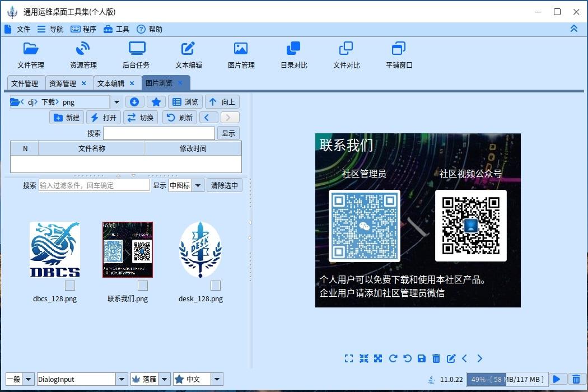Expand the file list with the down splitter arrow

pyautogui.click(x=133, y=175)
